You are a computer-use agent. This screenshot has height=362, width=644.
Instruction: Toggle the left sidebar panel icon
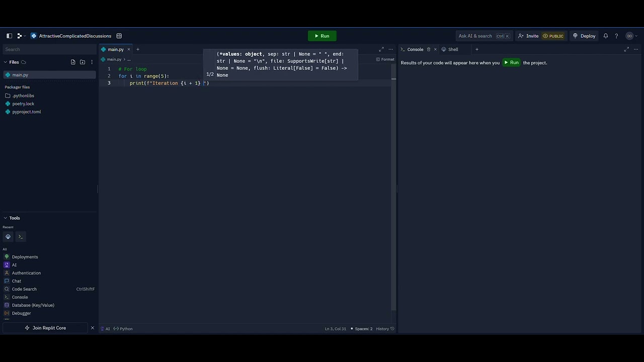point(9,36)
